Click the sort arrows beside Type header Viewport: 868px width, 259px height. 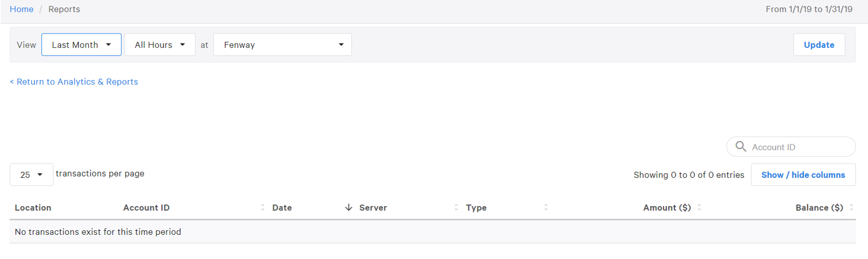point(546,208)
